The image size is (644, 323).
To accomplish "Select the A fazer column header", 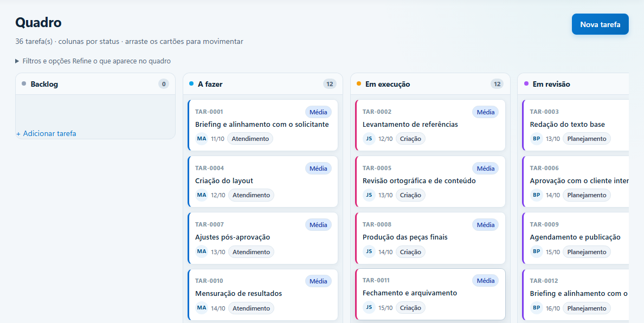I will pos(263,84).
